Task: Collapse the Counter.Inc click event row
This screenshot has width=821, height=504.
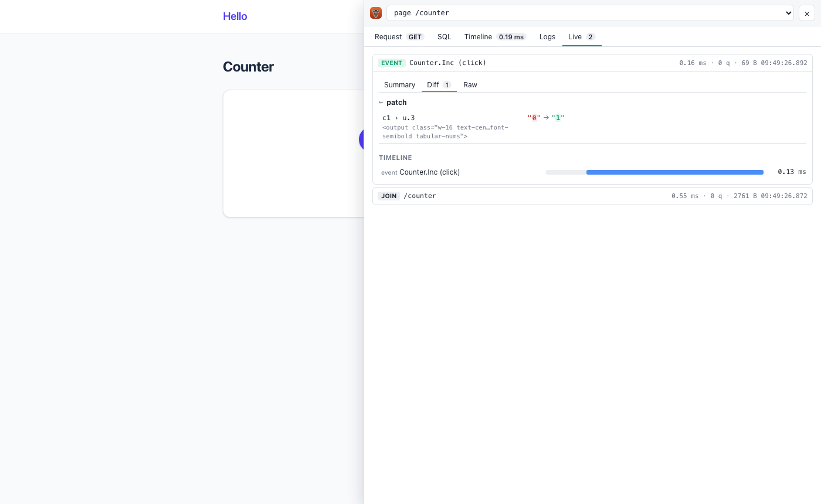Action: point(592,63)
